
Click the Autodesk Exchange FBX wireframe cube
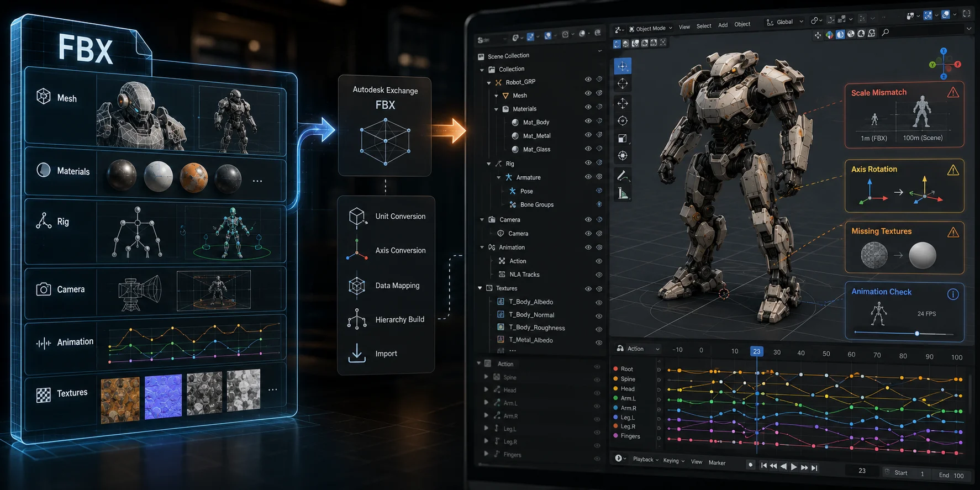click(x=385, y=142)
